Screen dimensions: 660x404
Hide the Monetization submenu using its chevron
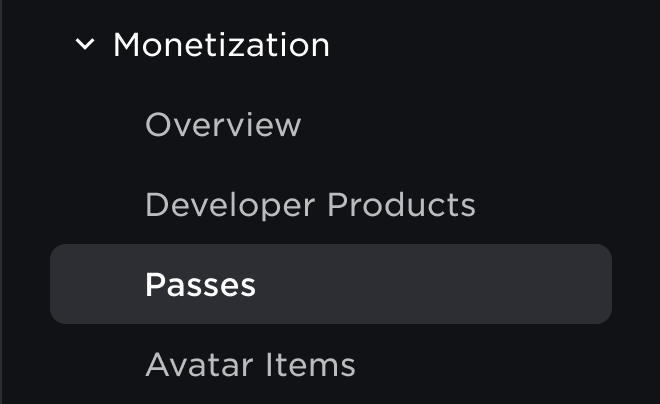85,45
